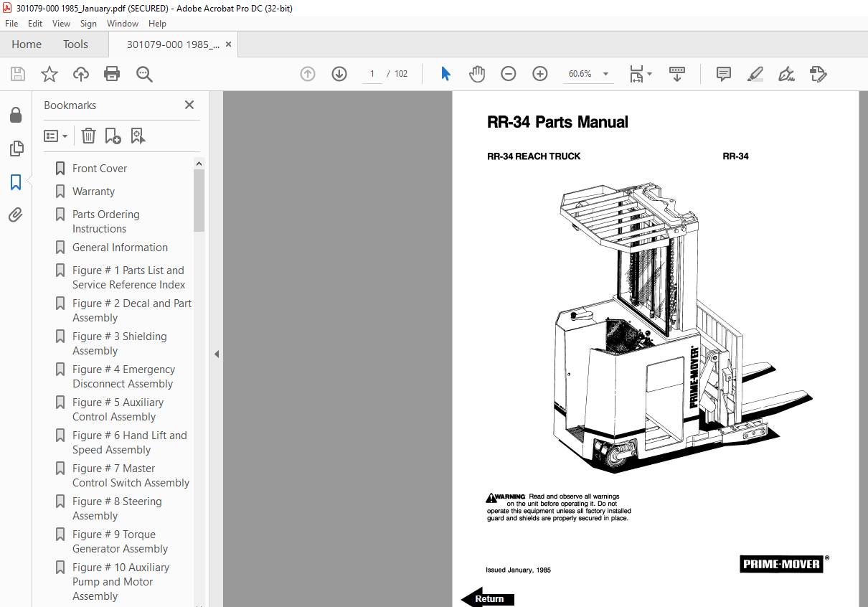Switch to the Tools tab
The width and height of the screenshot is (868, 607).
click(75, 44)
